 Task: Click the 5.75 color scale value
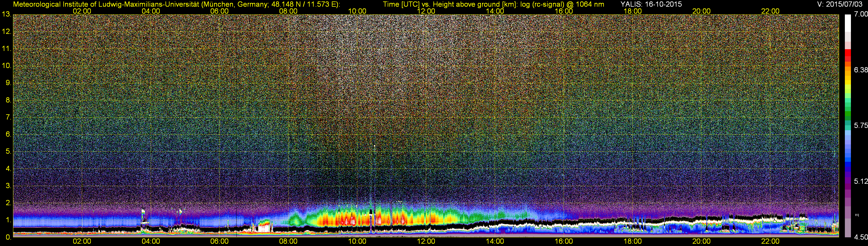(x=861, y=126)
